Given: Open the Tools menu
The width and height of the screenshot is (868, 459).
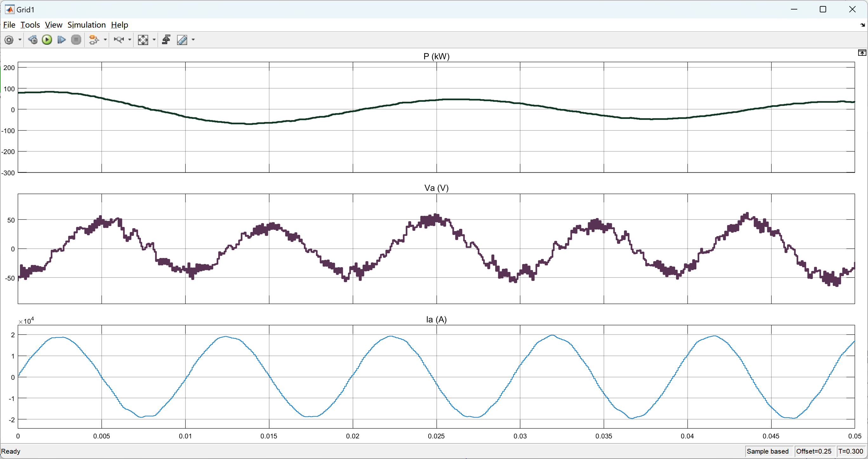Looking at the screenshot, I should [30, 25].
